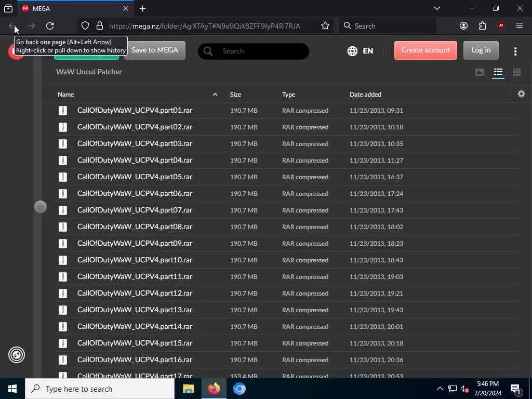This screenshot has height=399, width=532.
Task: Sort files by the Date added column
Action: [365, 95]
